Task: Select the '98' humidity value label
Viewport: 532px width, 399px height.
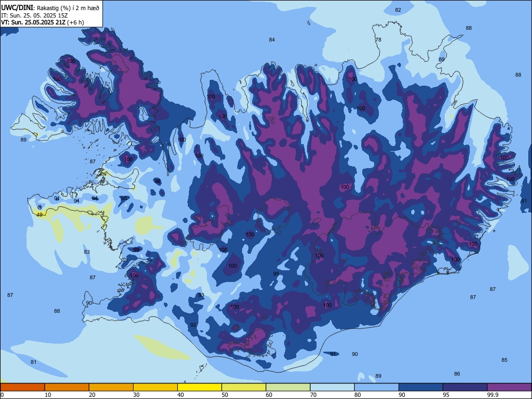Action: (157, 181)
